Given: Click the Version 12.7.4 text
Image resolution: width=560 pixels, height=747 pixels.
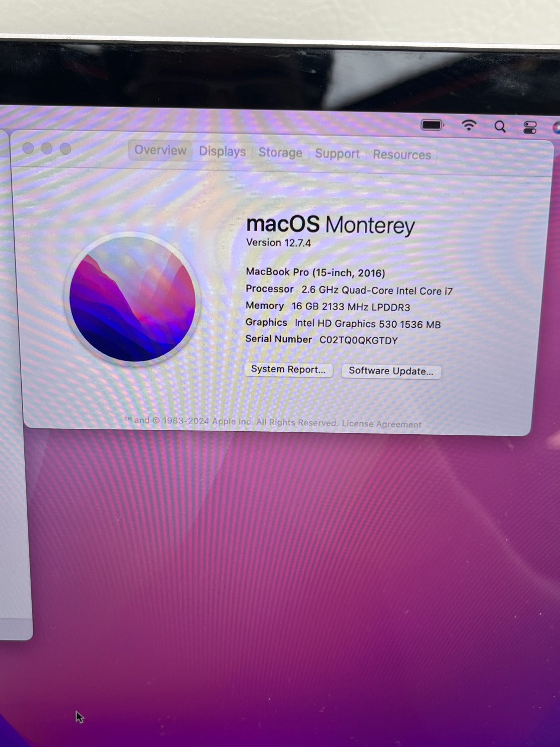Looking at the screenshot, I should (x=278, y=243).
